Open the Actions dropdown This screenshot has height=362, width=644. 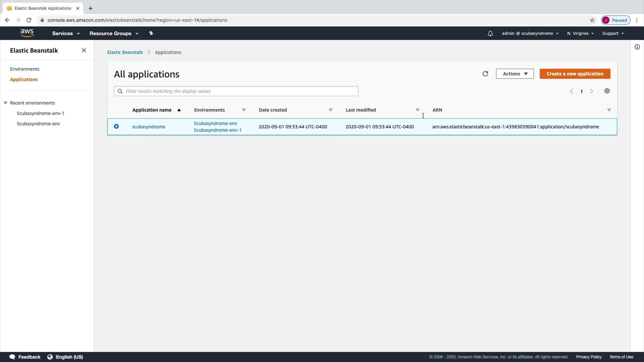[x=515, y=74]
